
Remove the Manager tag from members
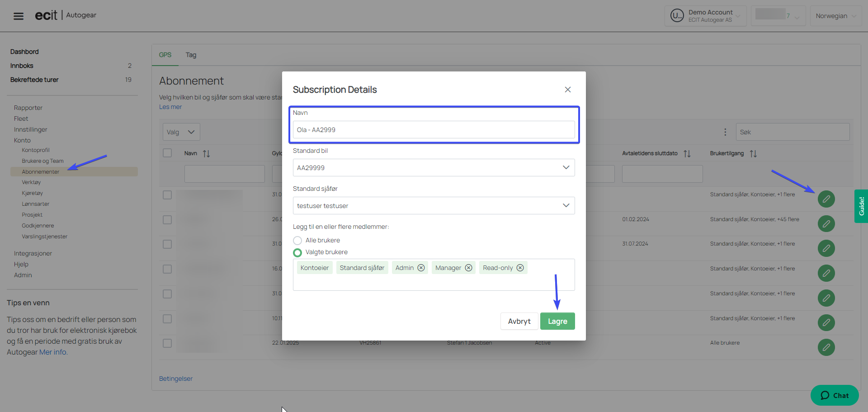(x=469, y=268)
